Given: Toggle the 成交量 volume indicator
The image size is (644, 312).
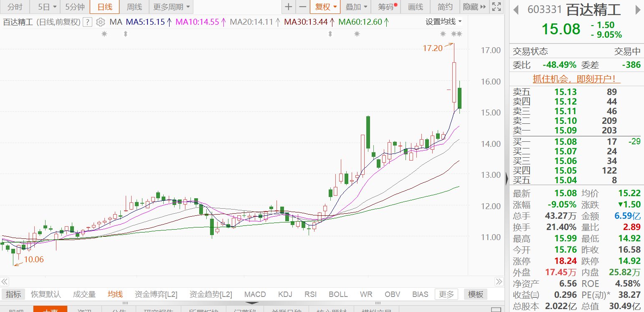Looking at the screenshot, I should 84,294.
